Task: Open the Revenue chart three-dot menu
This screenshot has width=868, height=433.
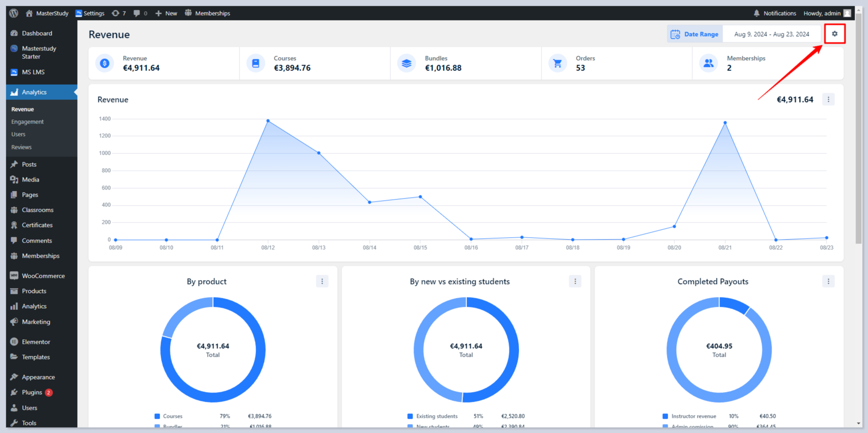Action: click(828, 99)
